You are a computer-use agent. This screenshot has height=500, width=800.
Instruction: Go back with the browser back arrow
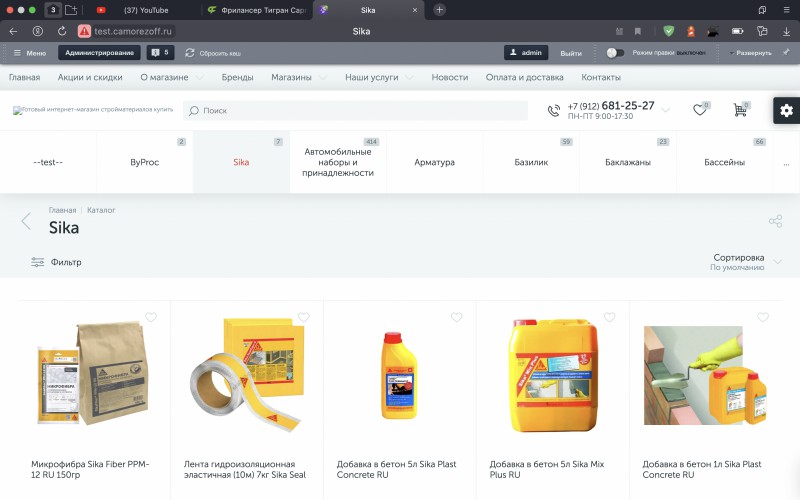13,31
